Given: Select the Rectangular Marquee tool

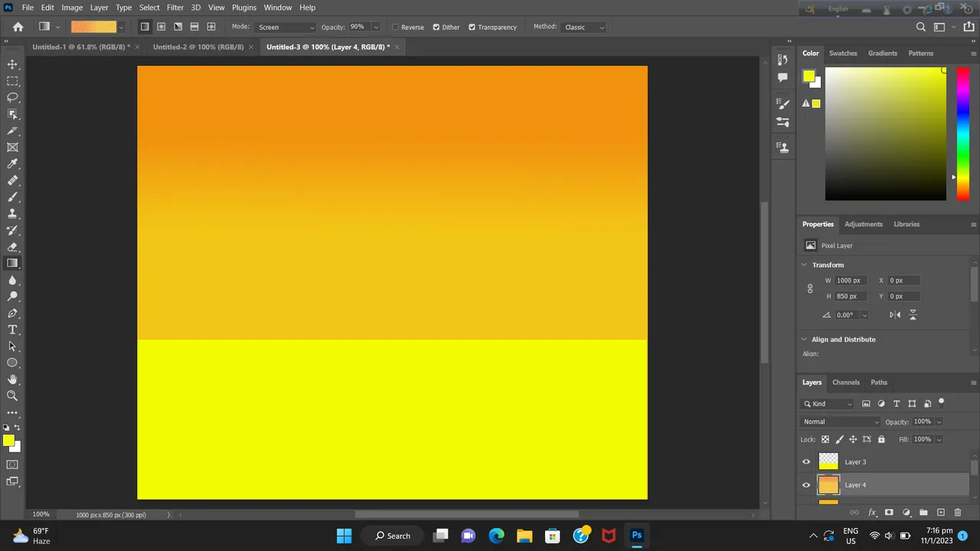Looking at the screenshot, I should point(12,81).
